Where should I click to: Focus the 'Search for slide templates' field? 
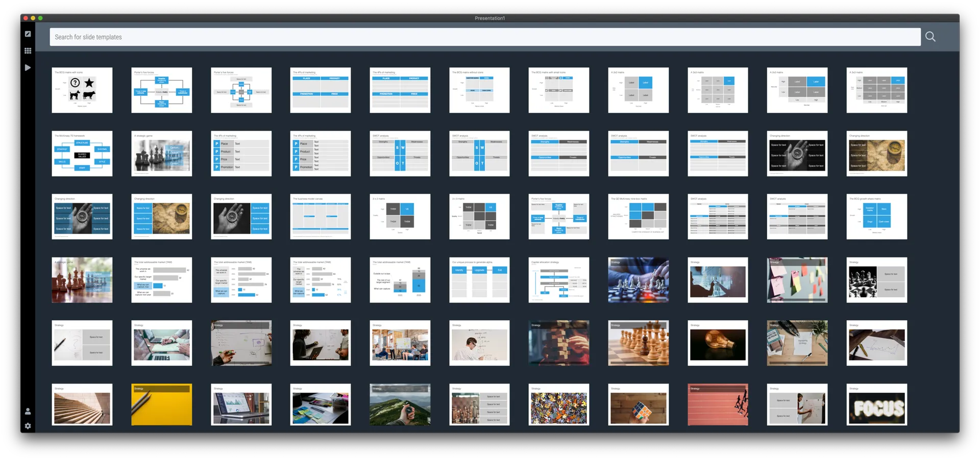tap(485, 37)
